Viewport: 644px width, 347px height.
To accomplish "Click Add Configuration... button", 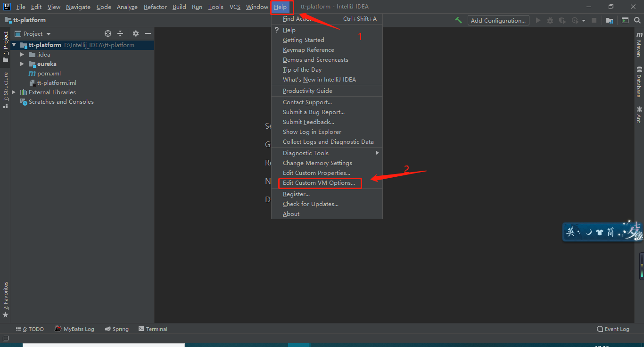I will [498, 20].
